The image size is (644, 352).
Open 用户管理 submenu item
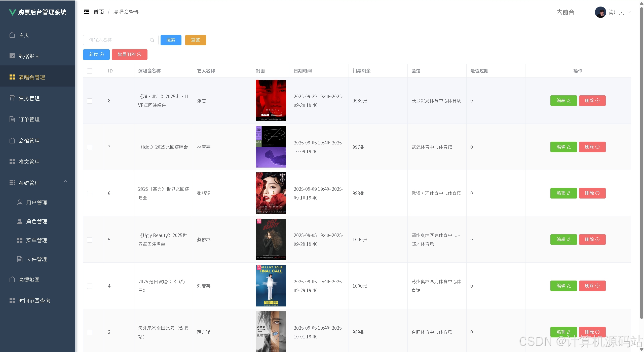(37, 202)
